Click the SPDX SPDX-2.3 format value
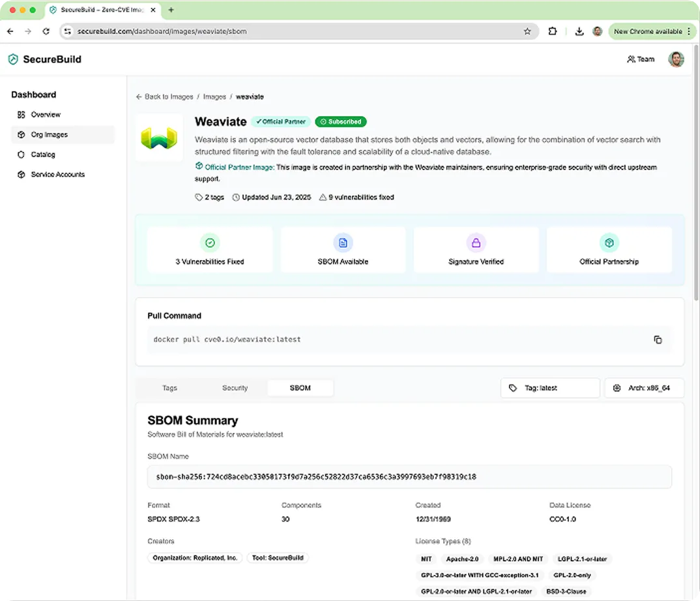This screenshot has height=601, width=700. (173, 519)
